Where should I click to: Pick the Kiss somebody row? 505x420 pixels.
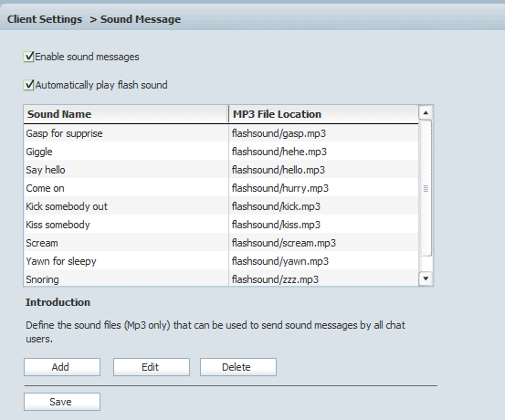pyautogui.click(x=221, y=225)
